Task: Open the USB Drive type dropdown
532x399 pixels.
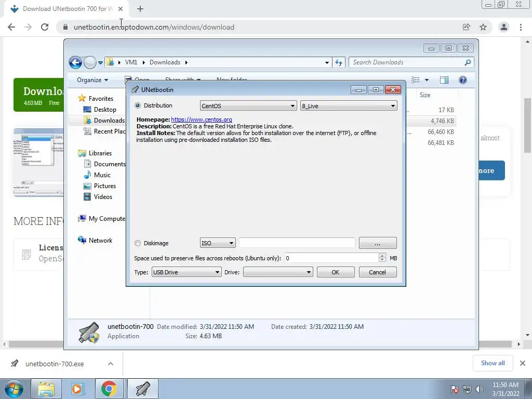Action: point(187,272)
